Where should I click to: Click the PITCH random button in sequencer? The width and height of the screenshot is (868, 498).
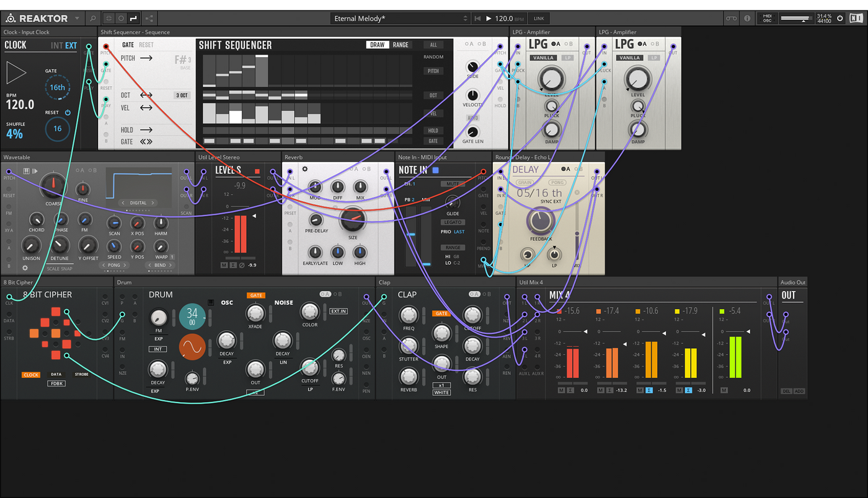click(433, 71)
